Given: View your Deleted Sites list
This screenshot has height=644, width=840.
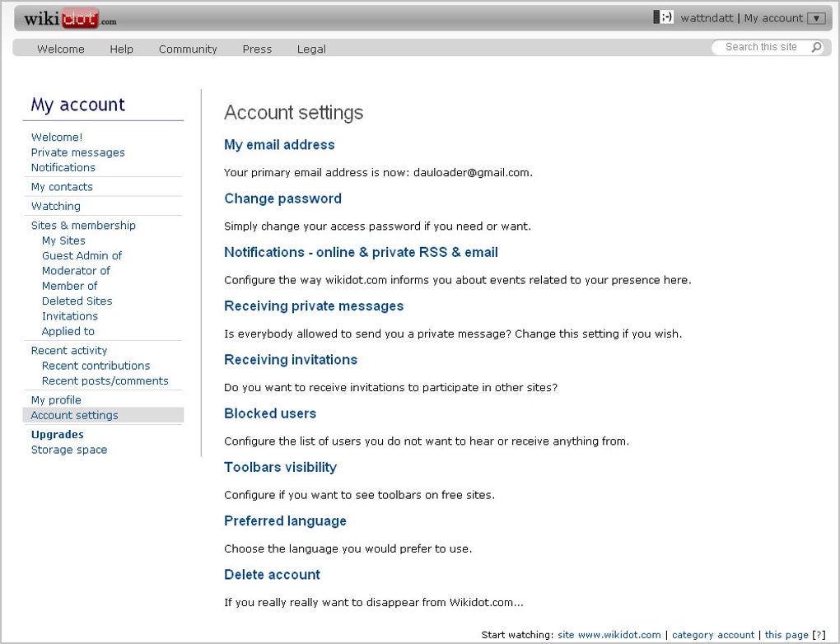Looking at the screenshot, I should point(77,301).
